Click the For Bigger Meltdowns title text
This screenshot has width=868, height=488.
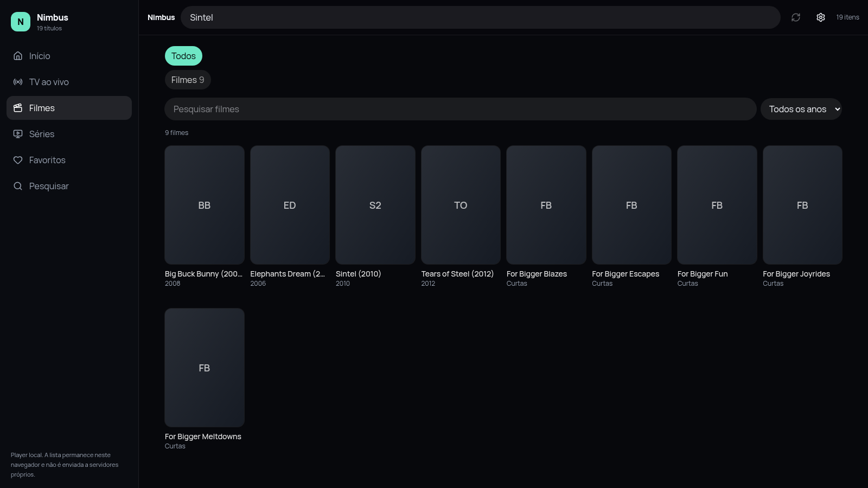click(203, 436)
